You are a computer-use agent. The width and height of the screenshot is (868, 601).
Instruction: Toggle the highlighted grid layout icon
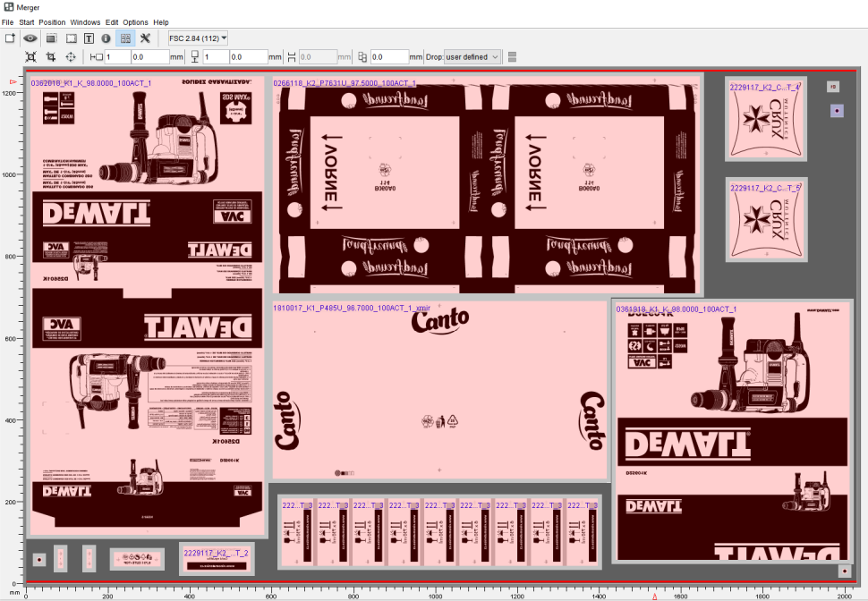125,38
